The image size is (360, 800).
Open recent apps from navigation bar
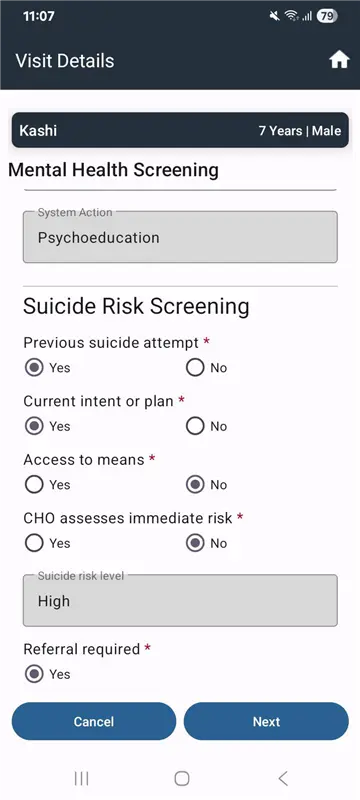click(x=82, y=778)
